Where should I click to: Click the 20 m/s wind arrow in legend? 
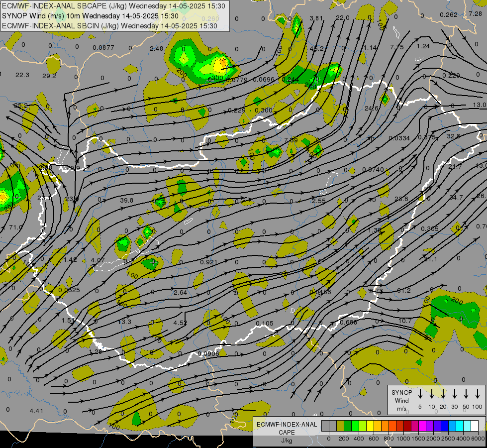(443, 394)
